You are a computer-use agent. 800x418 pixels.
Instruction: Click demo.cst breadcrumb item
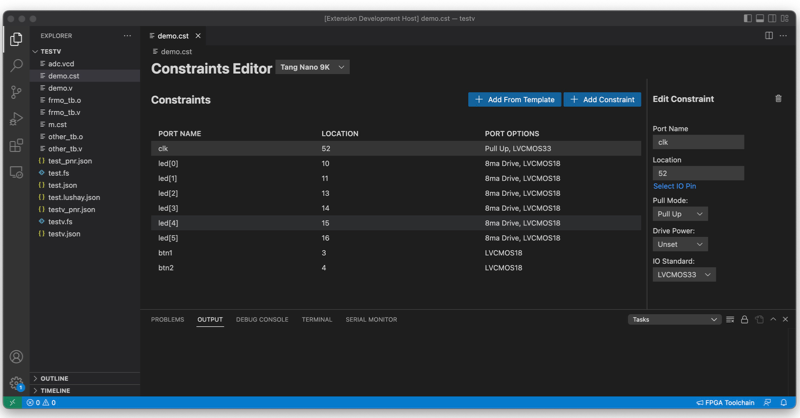[172, 52]
